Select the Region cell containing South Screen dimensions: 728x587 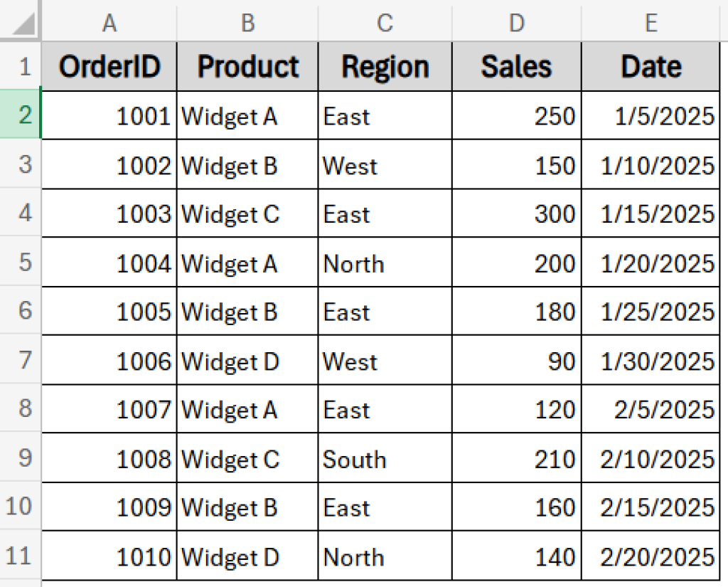[385, 458]
